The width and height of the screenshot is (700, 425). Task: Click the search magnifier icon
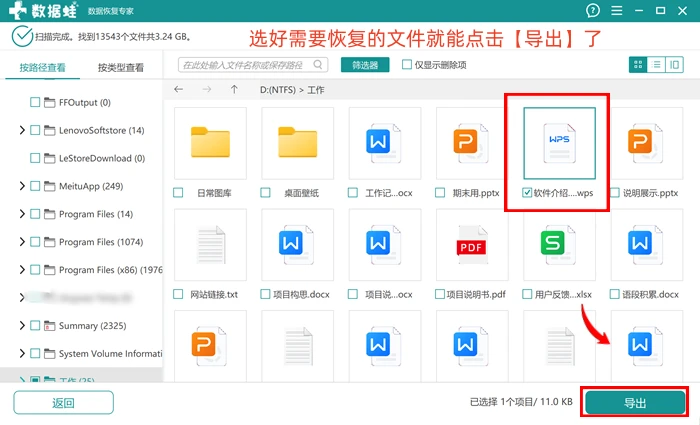(318, 65)
